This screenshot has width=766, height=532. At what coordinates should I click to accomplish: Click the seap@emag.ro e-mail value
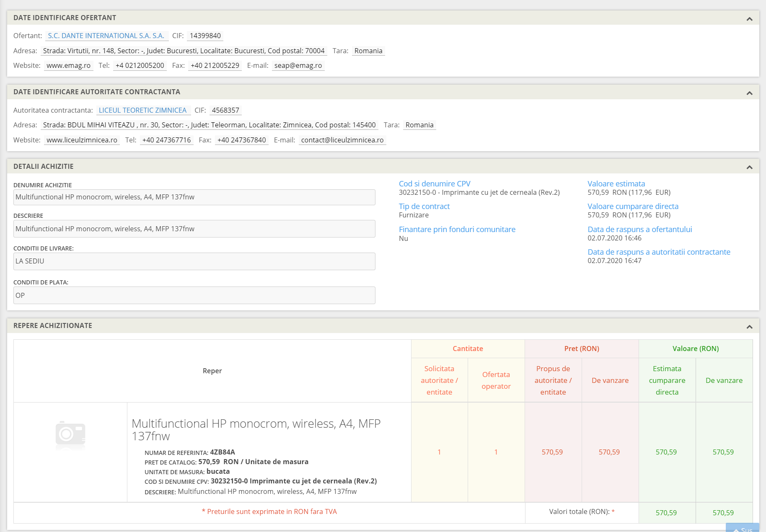pos(298,65)
